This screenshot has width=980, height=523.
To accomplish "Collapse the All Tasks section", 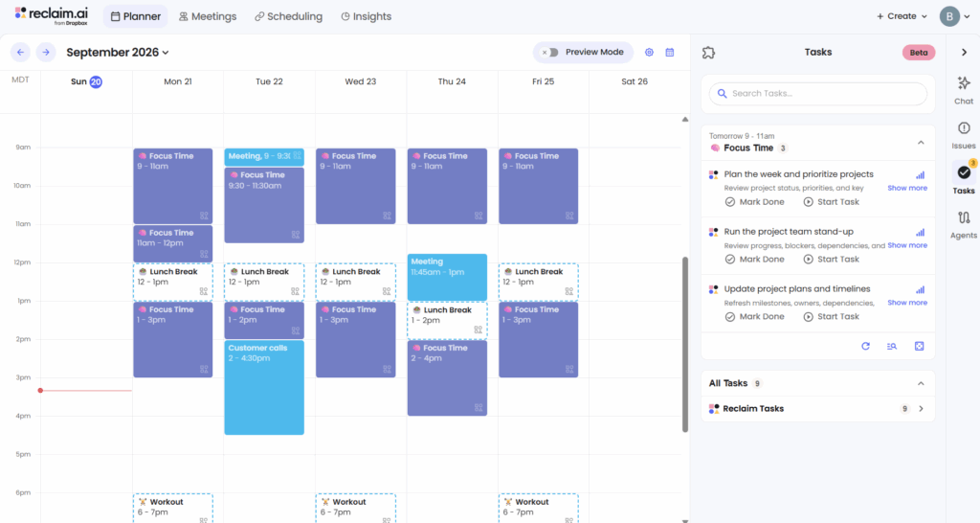I will 921,383.
